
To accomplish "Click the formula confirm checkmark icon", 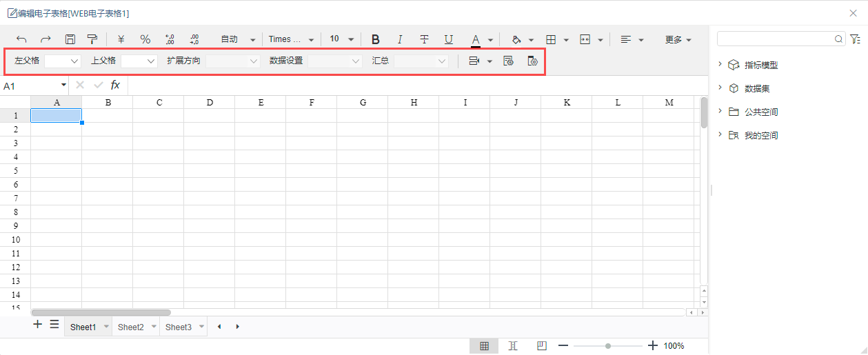I will click(x=99, y=85).
